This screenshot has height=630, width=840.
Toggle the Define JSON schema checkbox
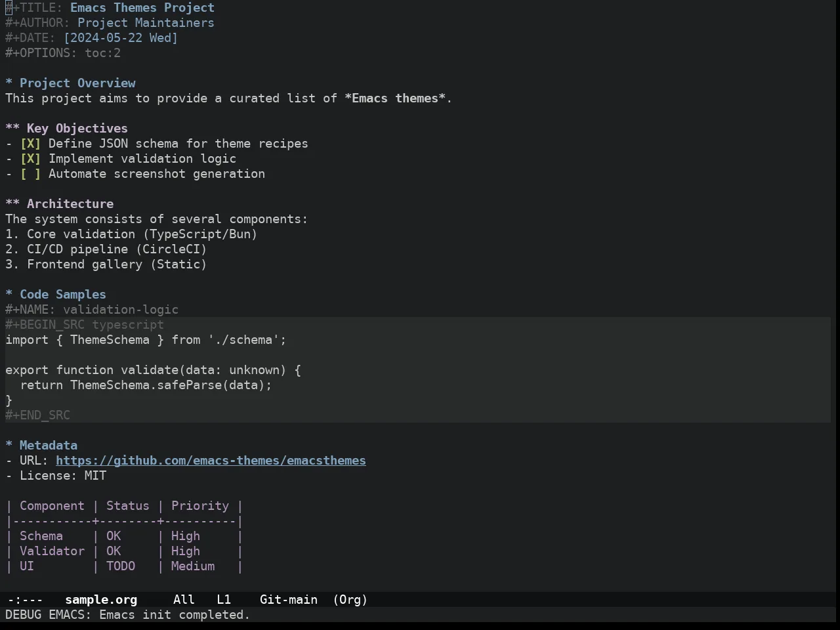(30, 144)
